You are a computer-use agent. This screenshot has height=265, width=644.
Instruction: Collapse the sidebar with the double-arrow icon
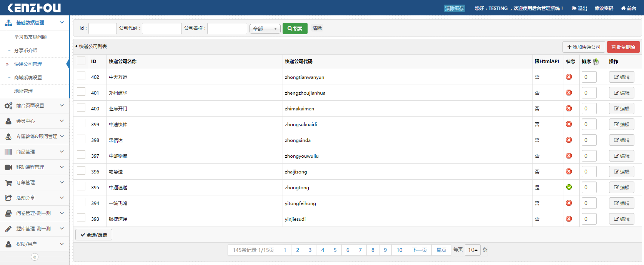coord(35,257)
